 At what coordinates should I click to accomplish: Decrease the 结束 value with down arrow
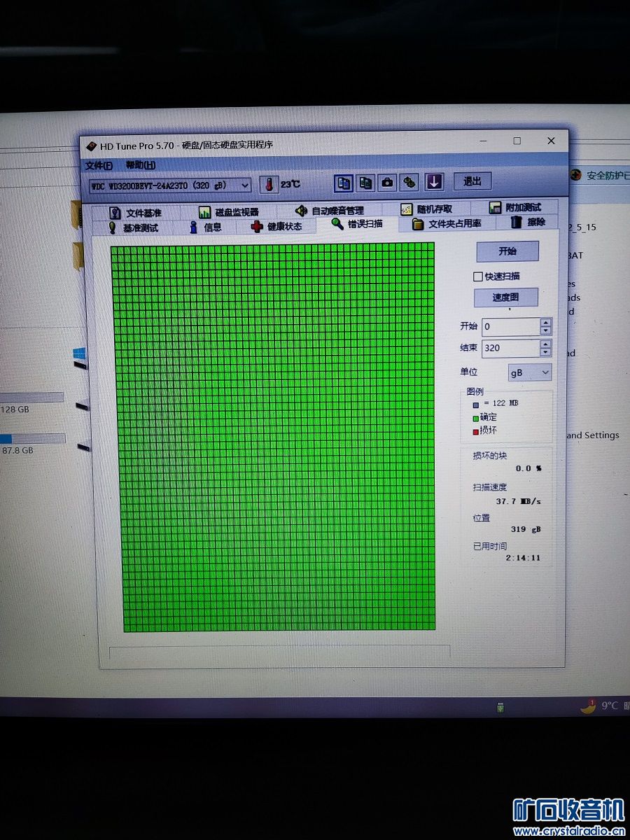pyautogui.click(x=546, y=352)
